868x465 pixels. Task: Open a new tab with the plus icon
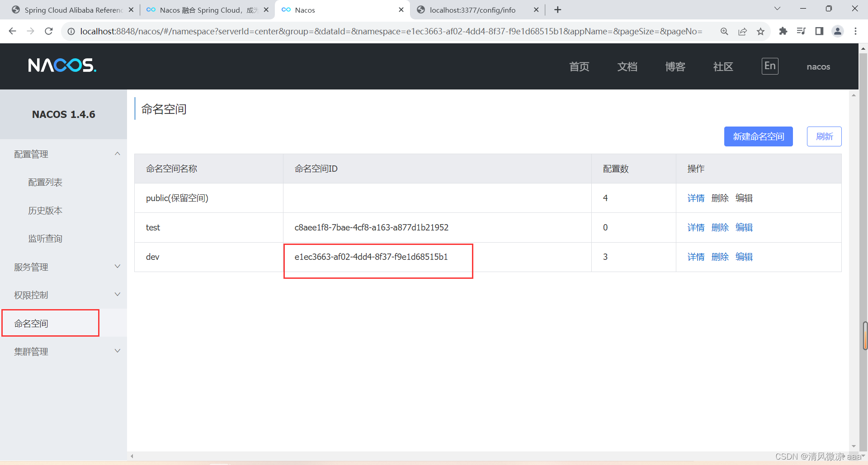click(x=558, y=10)
